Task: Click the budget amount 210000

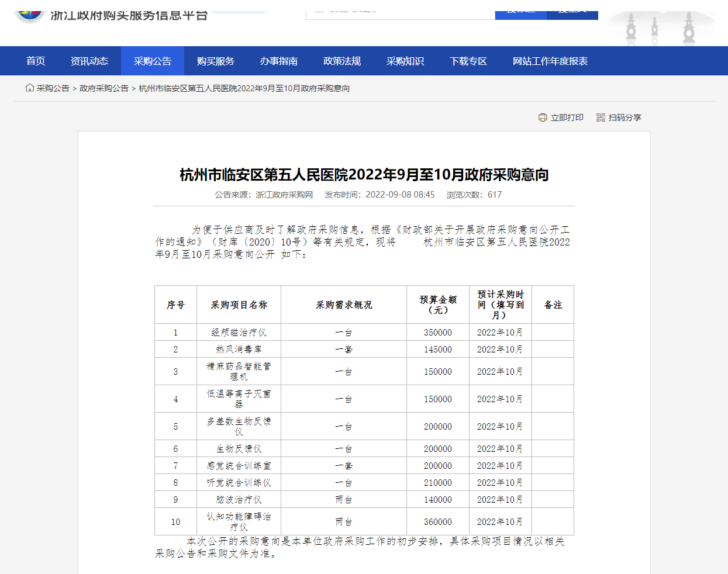Action: pyautogui.click(x=438, y=483)
